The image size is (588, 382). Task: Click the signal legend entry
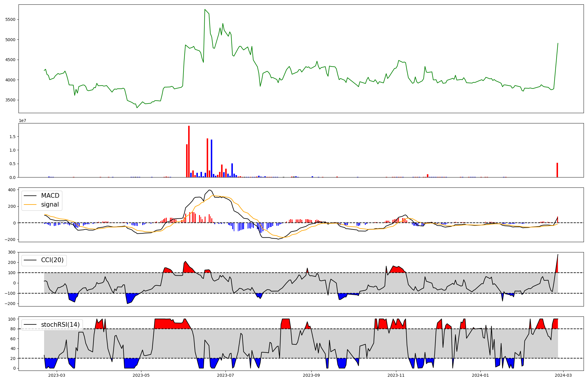(50, 205)
